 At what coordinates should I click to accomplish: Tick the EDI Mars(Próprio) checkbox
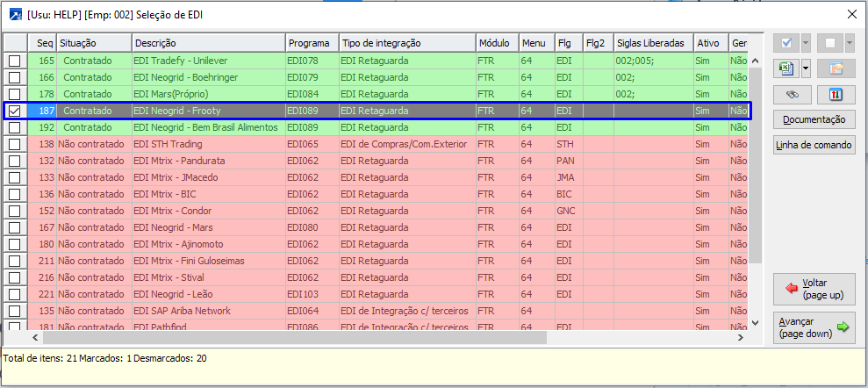(15, 94)
